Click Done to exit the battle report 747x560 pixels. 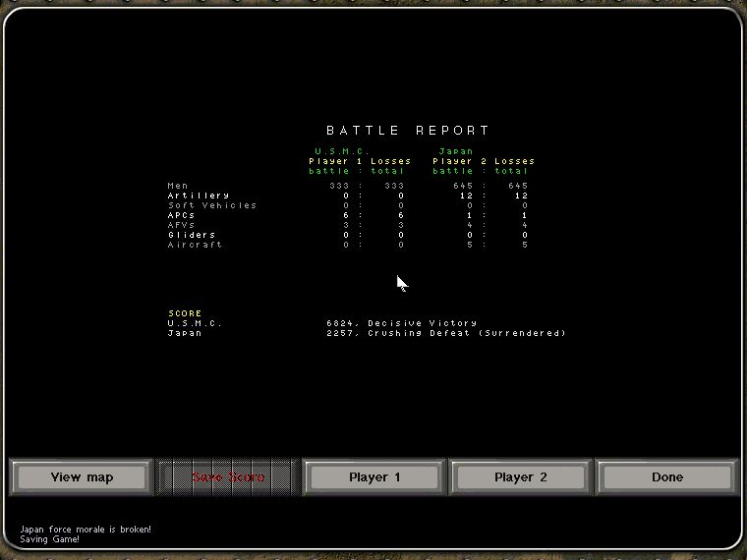pyautogui.click(x=667, y=477)
